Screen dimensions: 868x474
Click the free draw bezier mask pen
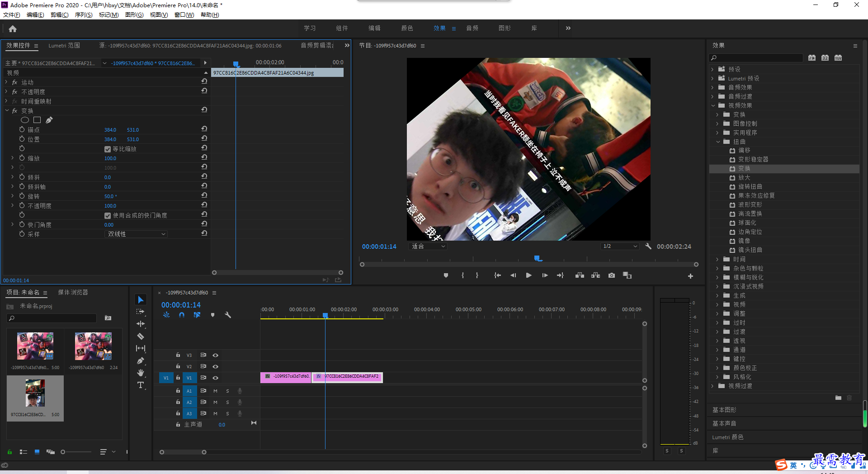(x=49, y=120)
